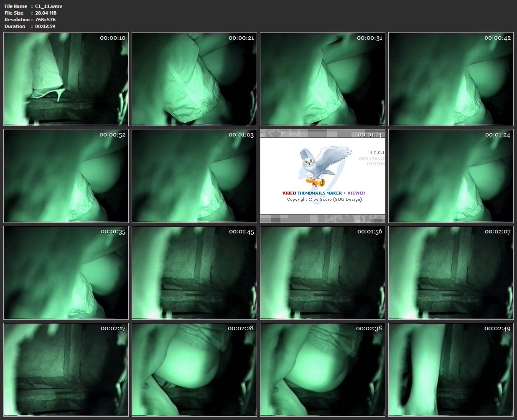The image size is (517, 420).
Task: Select the frame timestamped 00:01:35
Action: point(66,273)
